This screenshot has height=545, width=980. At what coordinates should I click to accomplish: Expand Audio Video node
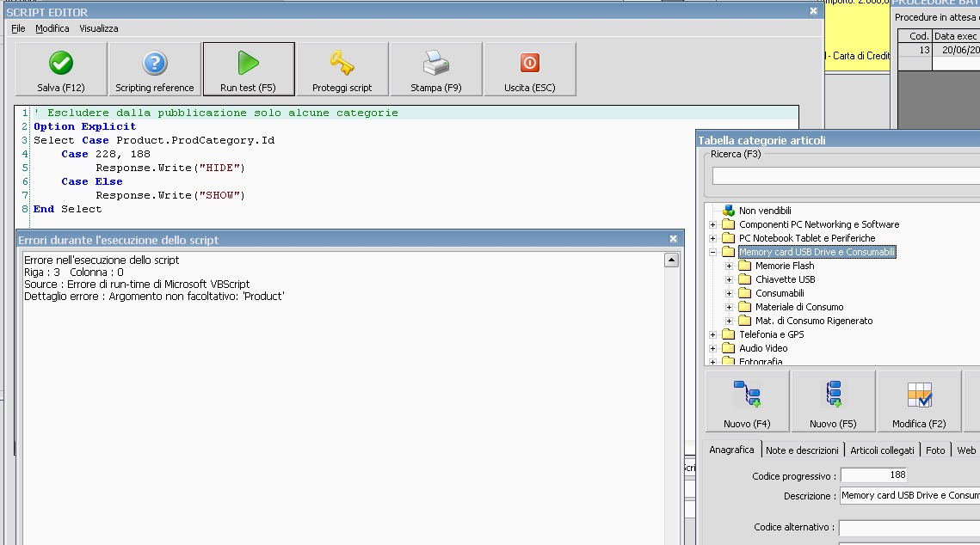pyautogui.click(x=713, y=348)
